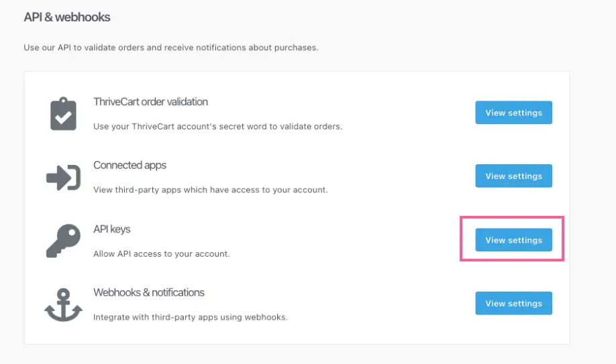Click the clipboard checkmark order validation icon

point(63,114)
